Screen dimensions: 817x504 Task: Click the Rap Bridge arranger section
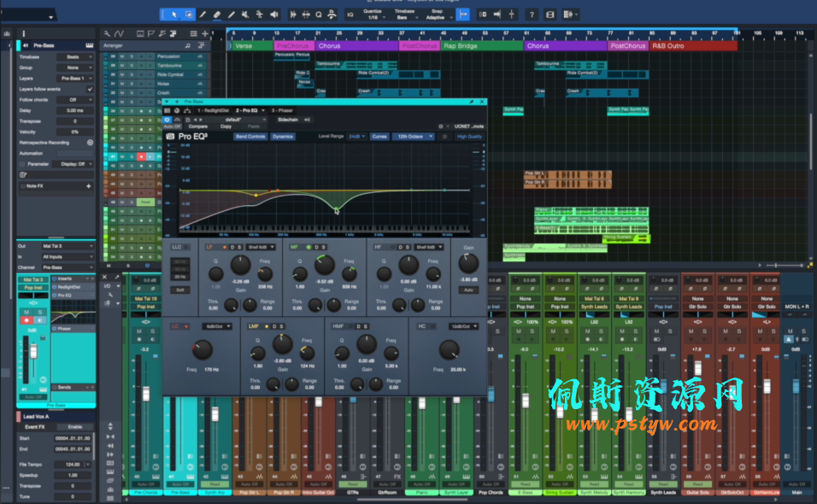click(x=481, y=46)
